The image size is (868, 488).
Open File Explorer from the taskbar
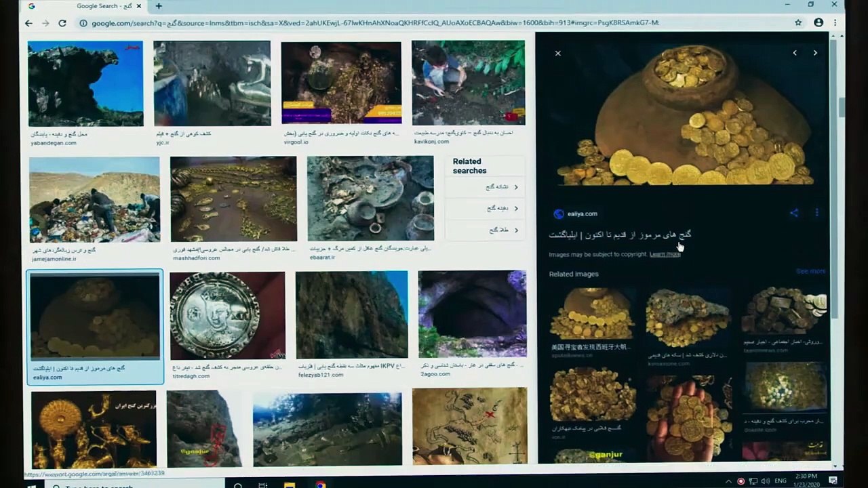pos(290,484)
